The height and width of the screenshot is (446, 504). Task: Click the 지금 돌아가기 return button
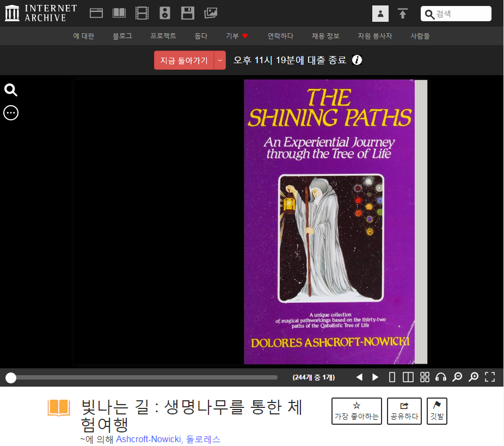184,60
